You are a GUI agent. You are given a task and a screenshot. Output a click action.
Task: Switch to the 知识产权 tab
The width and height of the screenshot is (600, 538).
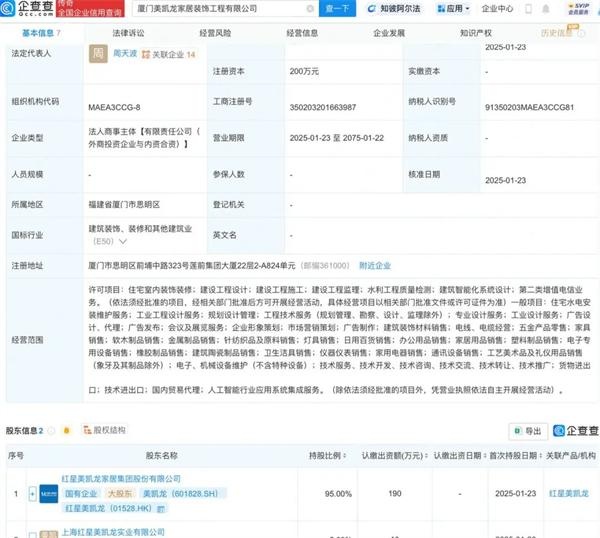click(476, 33)
